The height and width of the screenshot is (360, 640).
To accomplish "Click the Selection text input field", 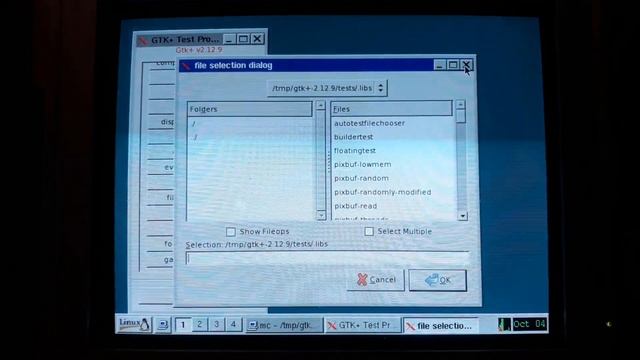I will click(x=327, y=259).
